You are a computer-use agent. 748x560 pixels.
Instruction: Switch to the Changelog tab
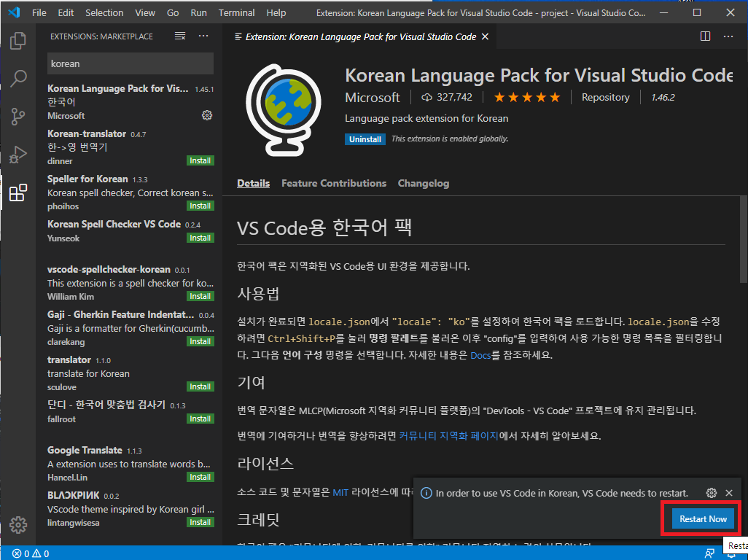coord(424,184)
